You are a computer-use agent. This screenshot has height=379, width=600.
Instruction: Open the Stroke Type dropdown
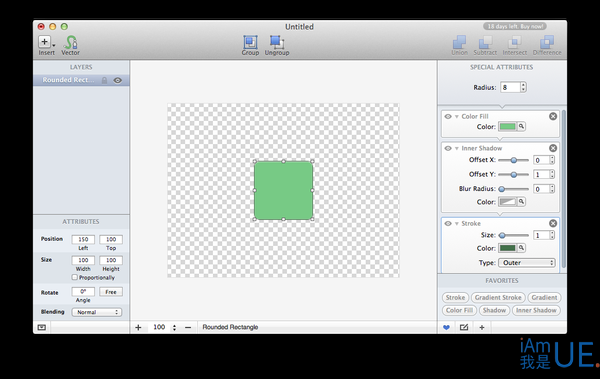527,263
